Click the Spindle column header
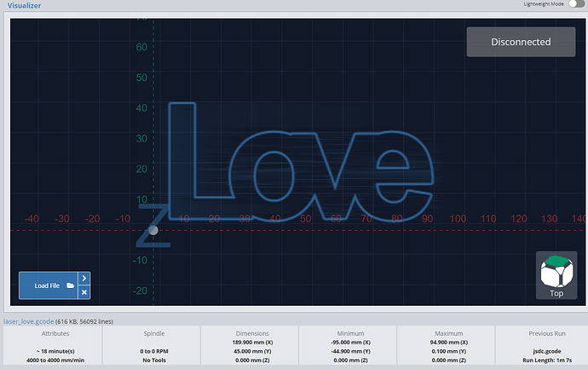Screen dimensions: 588x369 pyautogui.click(x=154, y=333)
